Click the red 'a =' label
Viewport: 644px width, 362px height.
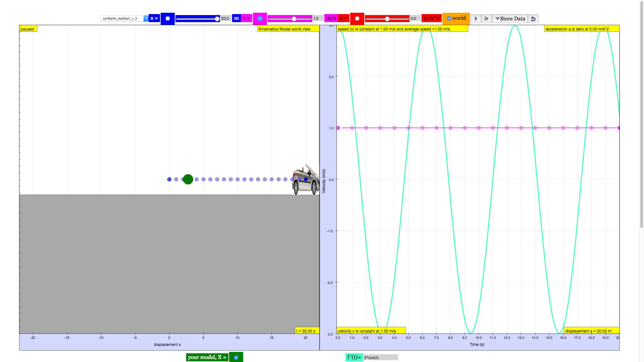point(344,18)
